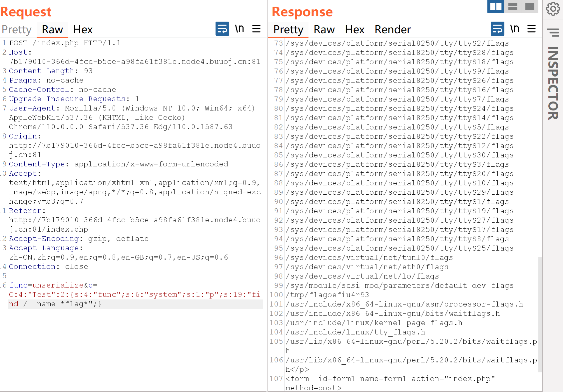563x392 pixels.
Task: Switch to single-pane maximized layout
Action: click(x=530, y=7)
